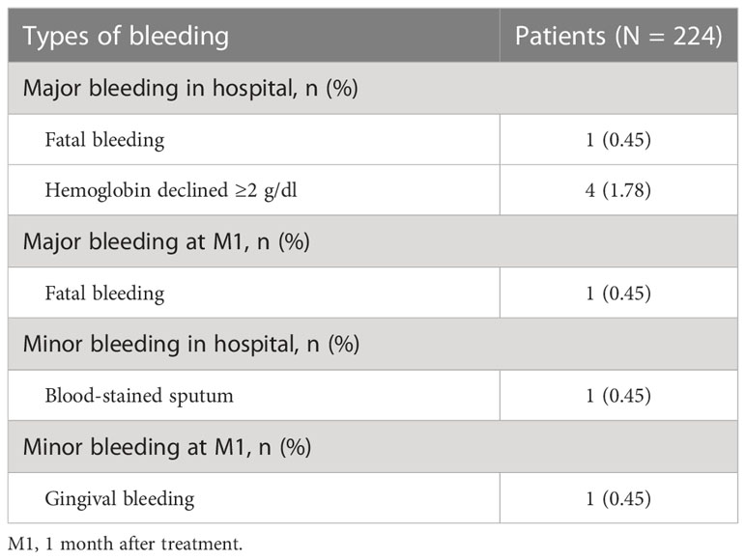The width and height of the screenshot is (746, 560).
Task: Select first 'Fatal bleeding' row label
Action: [x=104, y=140]
